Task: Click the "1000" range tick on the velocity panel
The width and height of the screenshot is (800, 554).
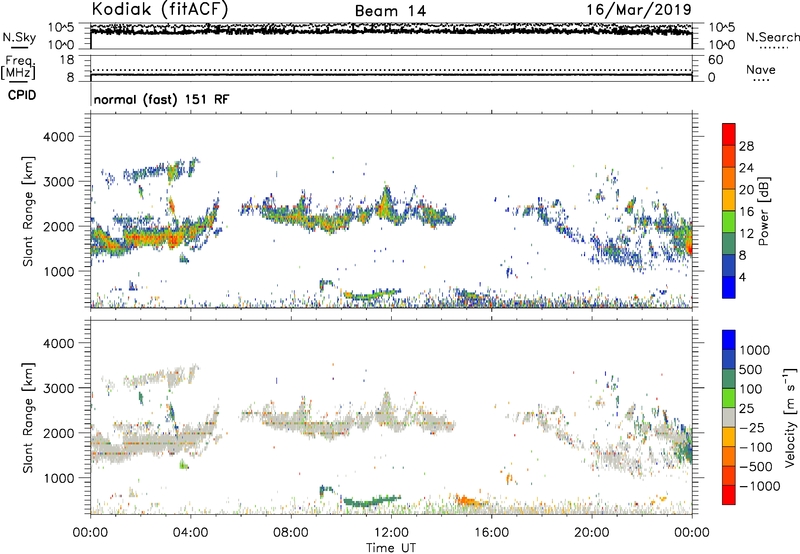Action: coord(58,478)
